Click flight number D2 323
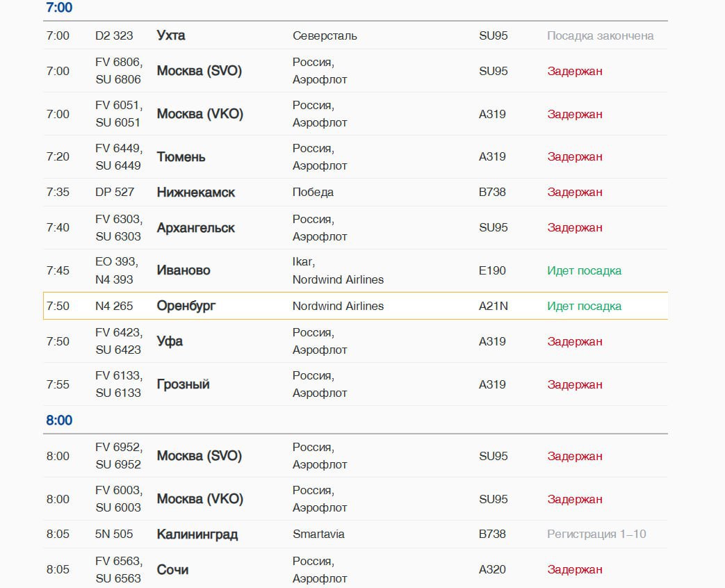 click(x=114, y=35)
